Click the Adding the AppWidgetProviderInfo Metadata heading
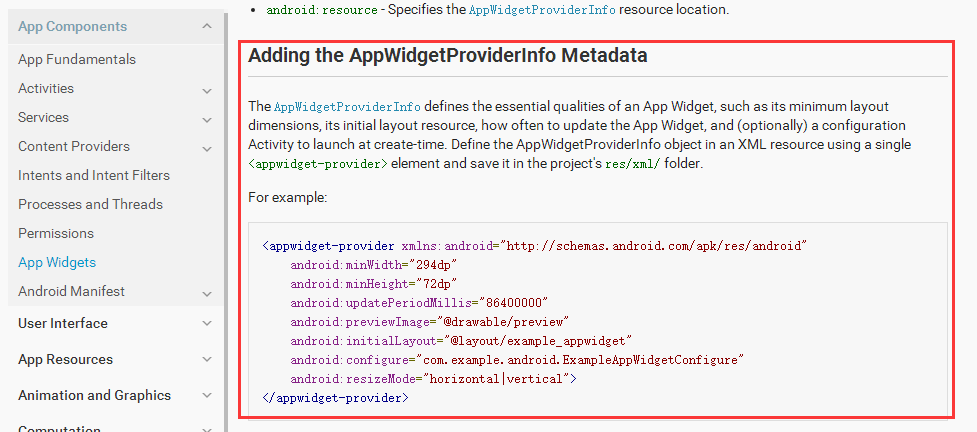Screen dimensions: 977x432 (x=448, y=56)
